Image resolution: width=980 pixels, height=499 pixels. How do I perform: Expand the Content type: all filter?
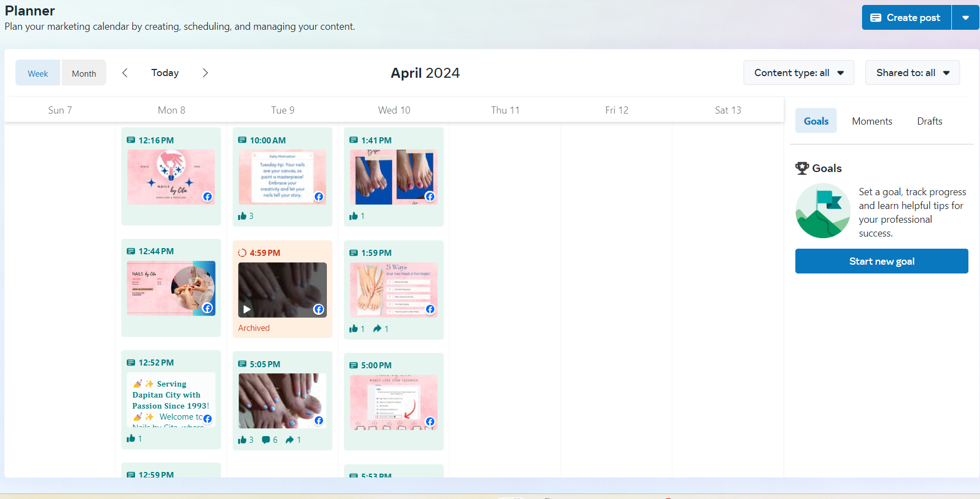pos(799,73)
